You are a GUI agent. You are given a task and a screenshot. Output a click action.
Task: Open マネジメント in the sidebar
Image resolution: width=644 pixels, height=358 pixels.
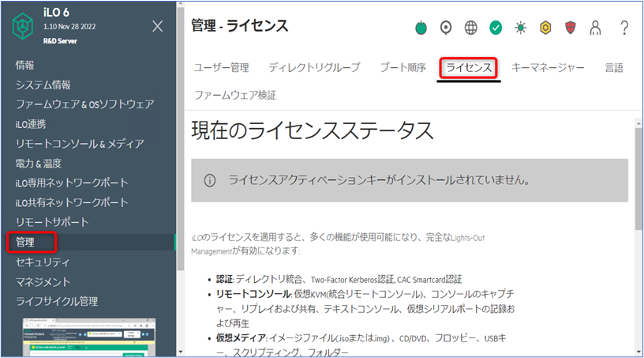click(x=43, y=282)
